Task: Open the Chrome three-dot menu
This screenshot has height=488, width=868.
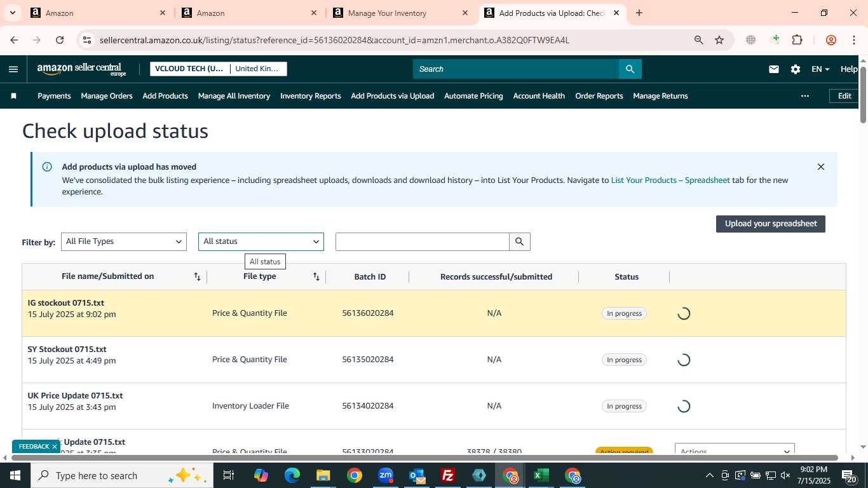Action: (x=853, y=40)
